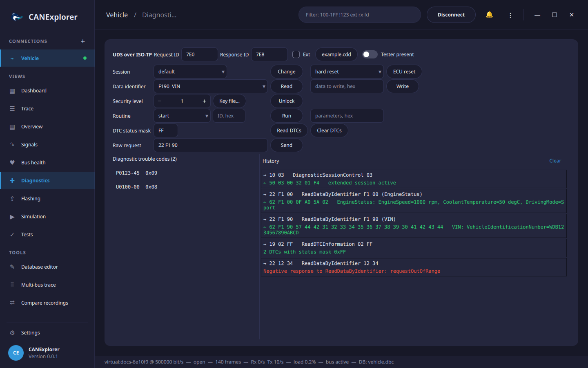Screen dimensions: 588x368
Task: Go to Vehicle in the breadcrumb
Action: point(117,15)
